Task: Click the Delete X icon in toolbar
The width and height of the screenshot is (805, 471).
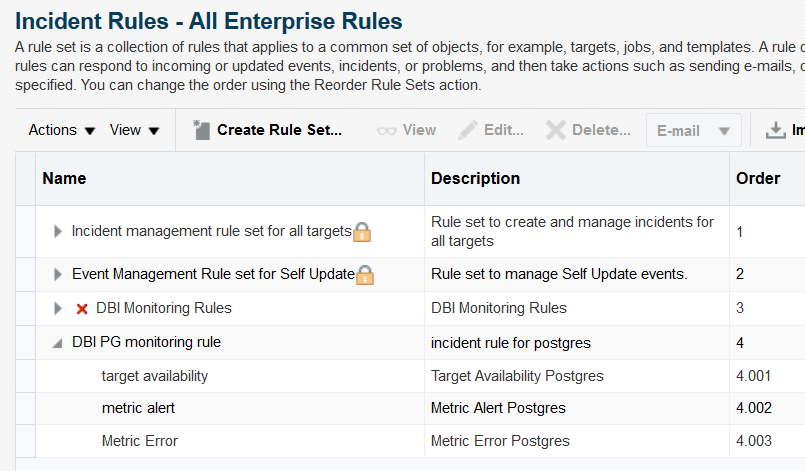Action: [555, 130]
